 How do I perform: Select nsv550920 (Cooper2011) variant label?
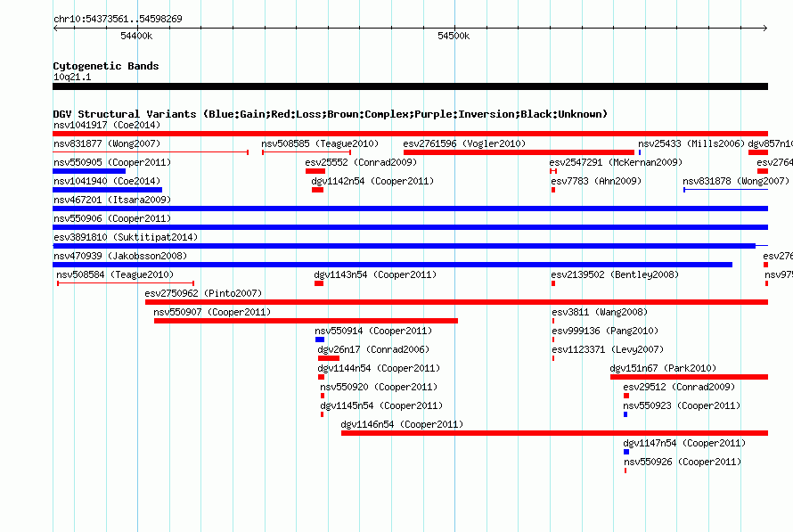click(x=379, y=387)
